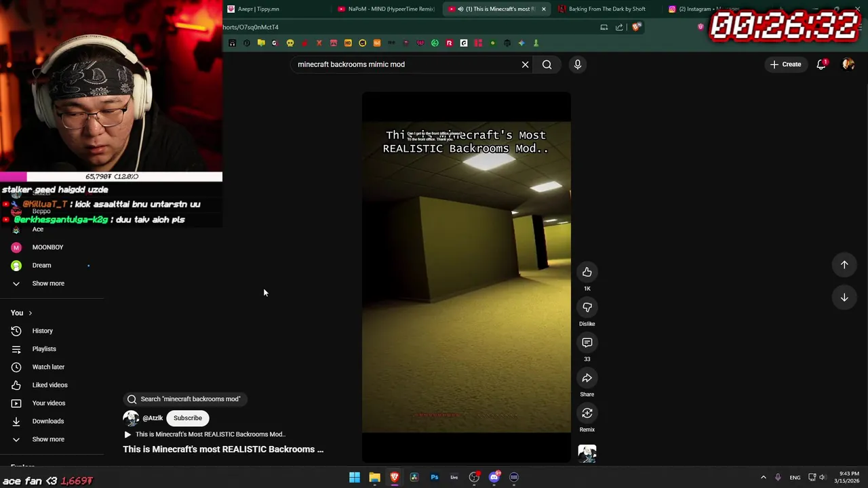Open the You section chevron

pos(30,313)
